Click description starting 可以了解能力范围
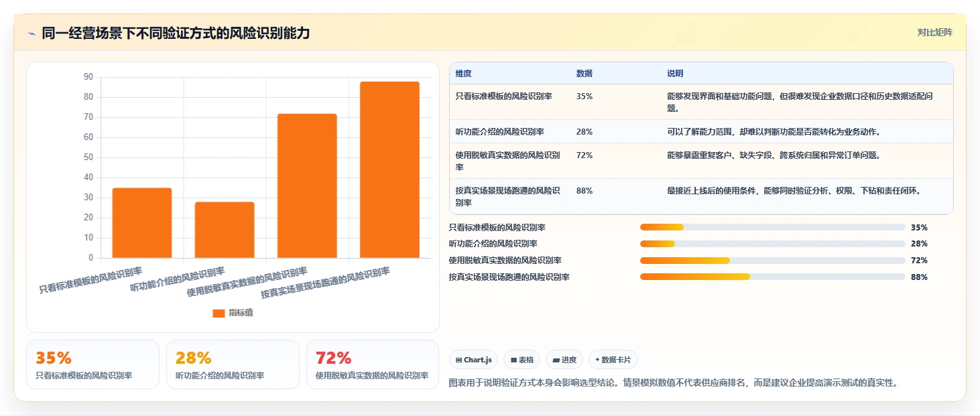Viewport: 980px width, 416px height. point(774,132)
